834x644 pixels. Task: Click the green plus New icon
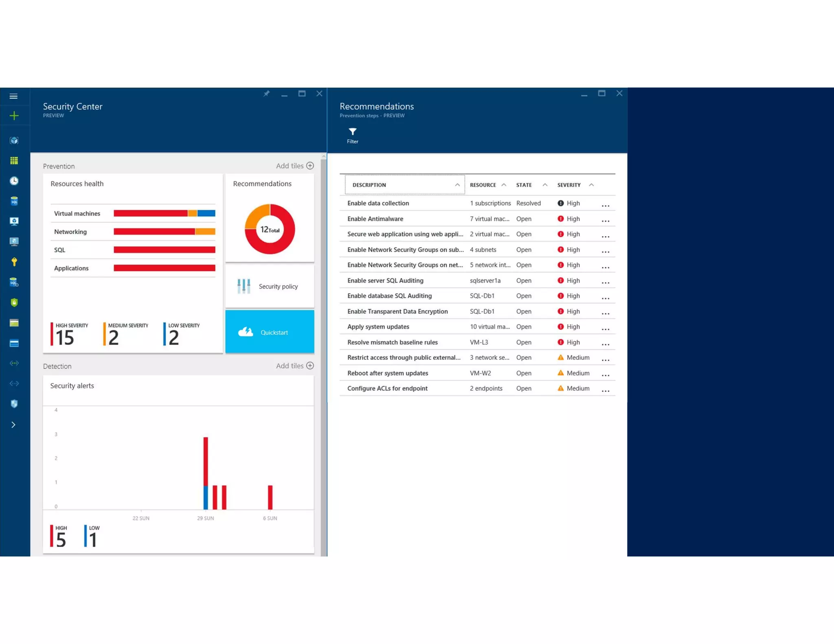click(x=14, y=116)
